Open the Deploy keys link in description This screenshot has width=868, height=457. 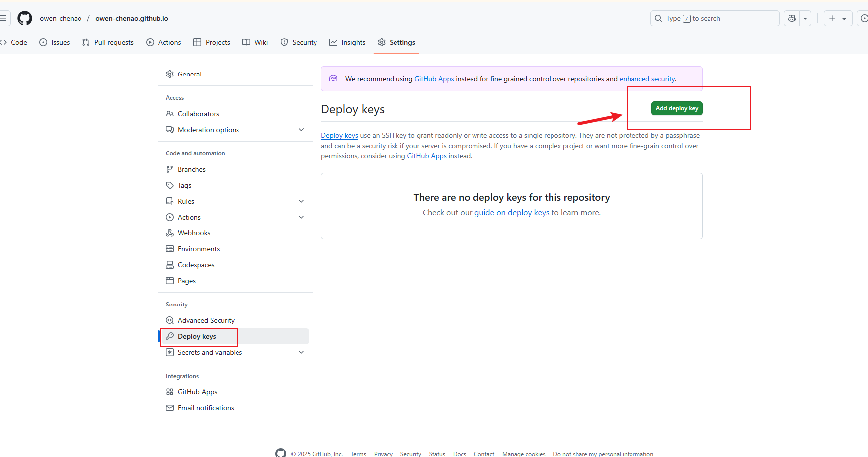(x=339, y=135)
